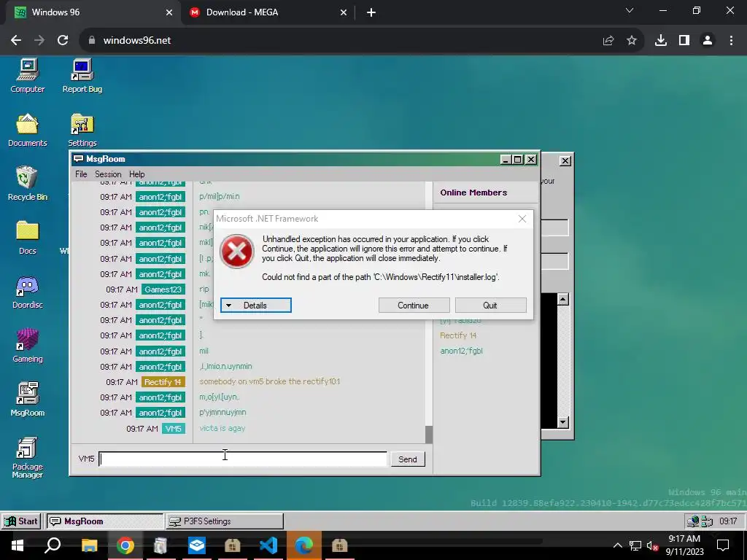Click the Send button in MsgRoom
The width and height of the screenshot is (747, 560).
407,459
